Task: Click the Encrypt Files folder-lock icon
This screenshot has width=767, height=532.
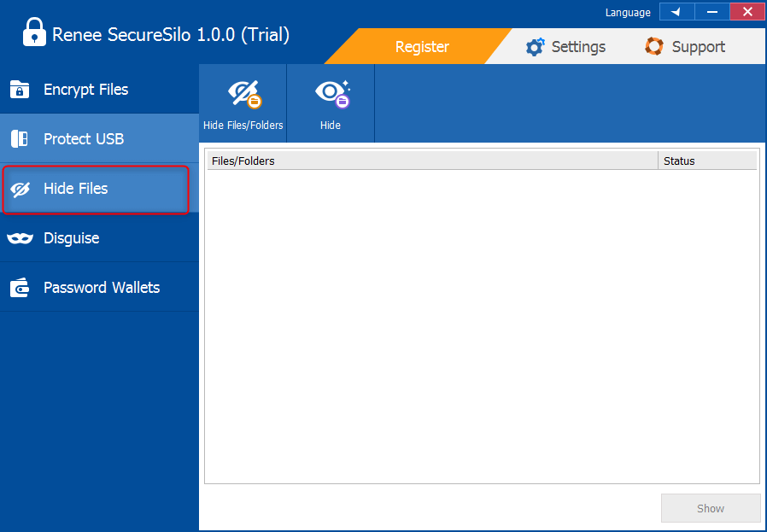Action: (20, 90)
